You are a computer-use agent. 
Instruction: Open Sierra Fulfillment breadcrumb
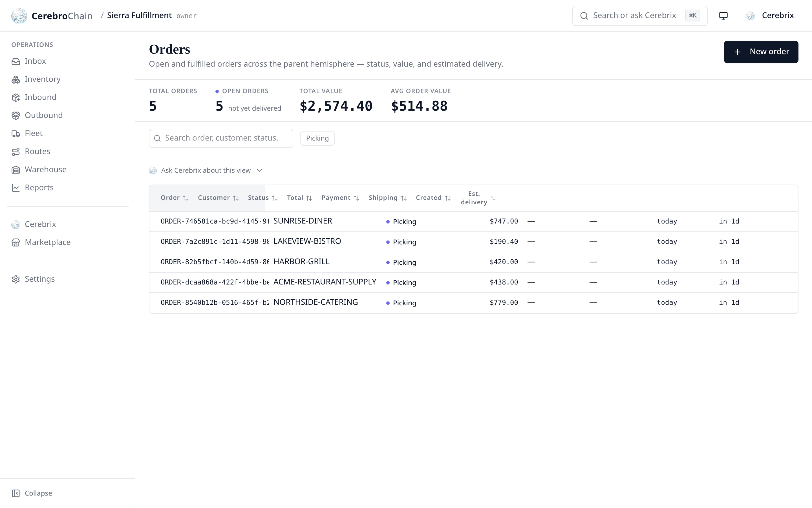point(139,16)
